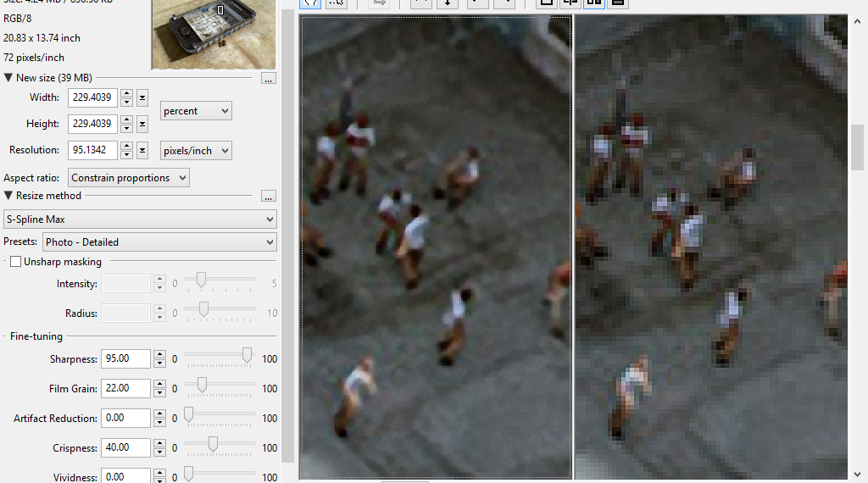Click the 'RGB/8' color mode text
This screenshot has height=483, width=868.
pyautogui.click(x=18, y=19)
